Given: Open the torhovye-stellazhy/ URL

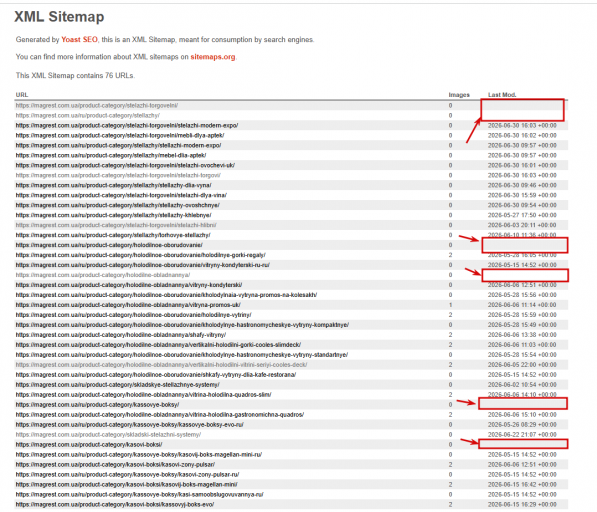Looking at the screenshot, I should click(x=113, y=235).
